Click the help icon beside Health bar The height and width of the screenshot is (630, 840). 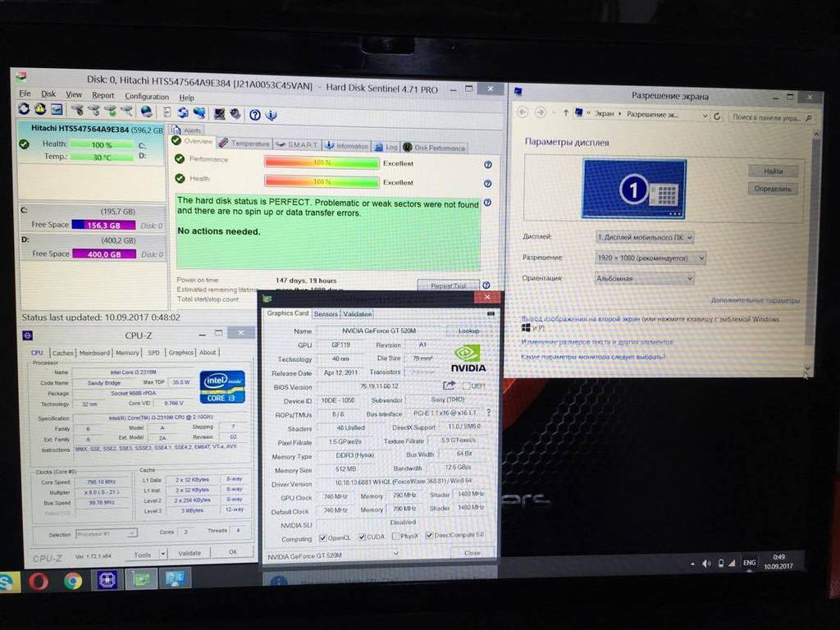coord(488,183)
